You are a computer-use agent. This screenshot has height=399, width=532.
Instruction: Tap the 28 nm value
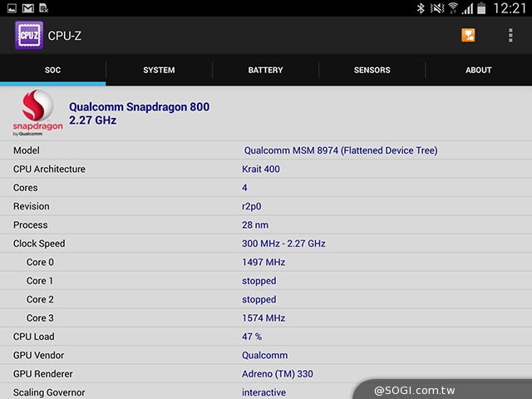point(255,225)
